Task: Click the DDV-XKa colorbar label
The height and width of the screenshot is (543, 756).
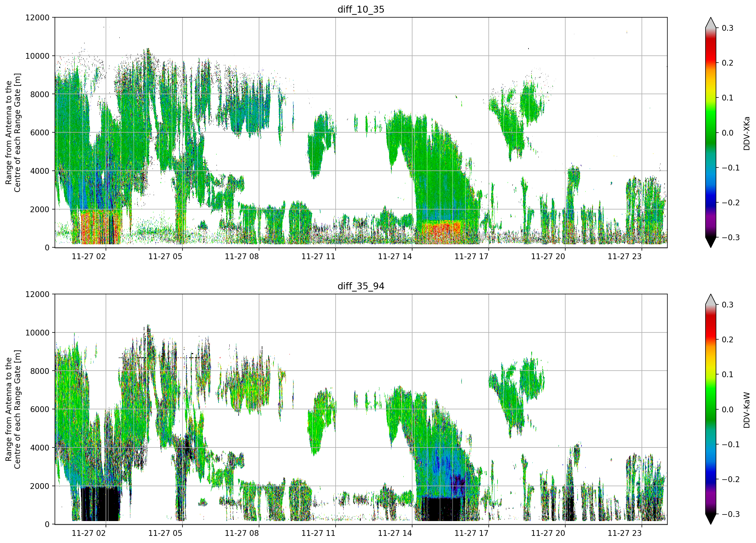Action: [x=746, y=133]
